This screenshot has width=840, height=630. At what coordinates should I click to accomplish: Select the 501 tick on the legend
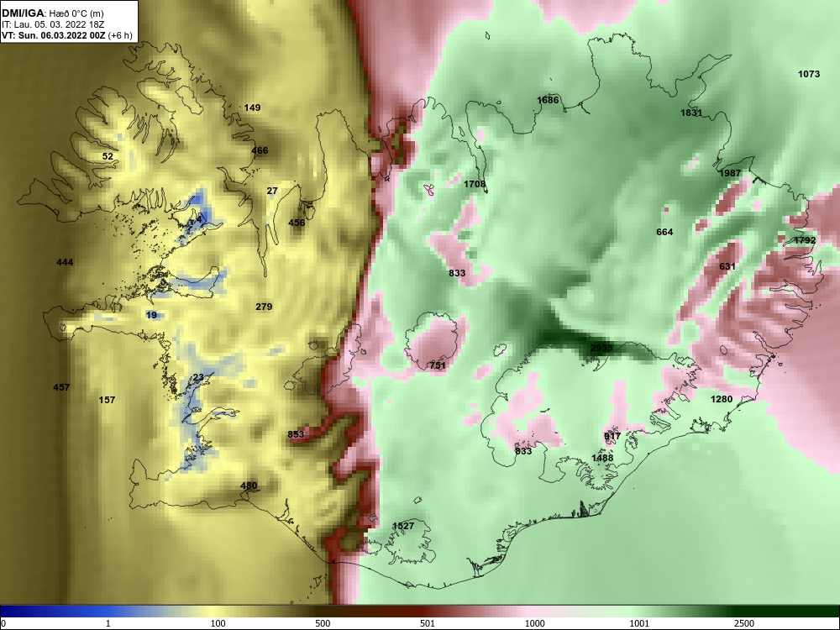point(428,623)
